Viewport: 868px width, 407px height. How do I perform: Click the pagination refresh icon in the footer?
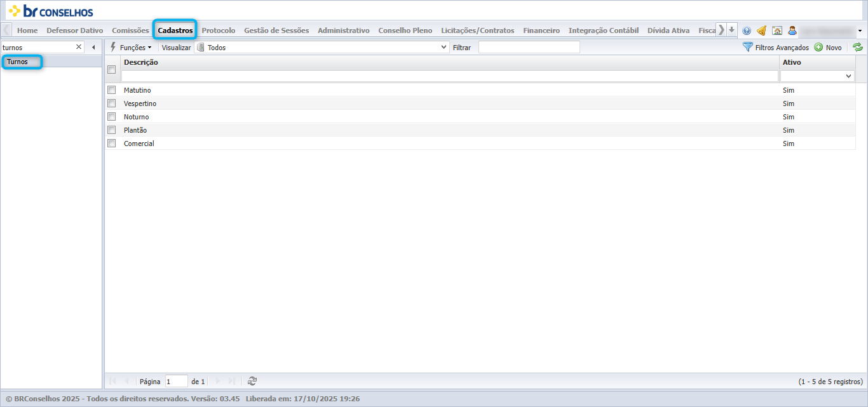252,381
